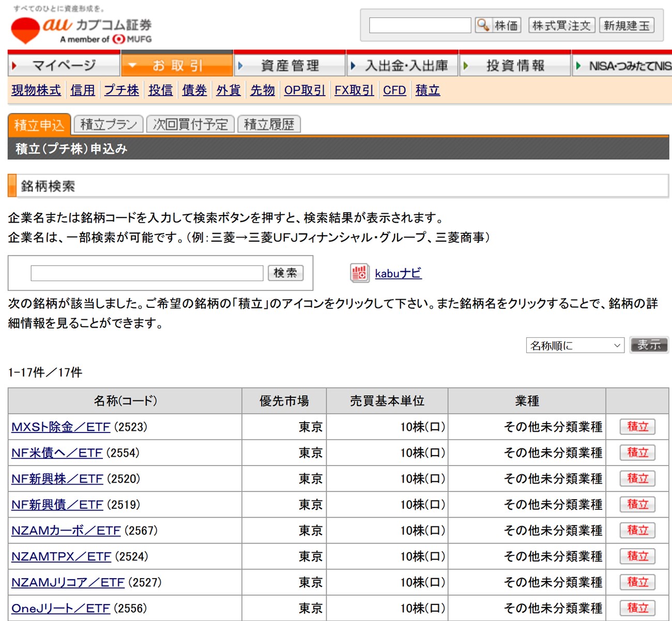Click 積立 button for NF新興株／ETF
672x621 pixels.
click(637, 478)
